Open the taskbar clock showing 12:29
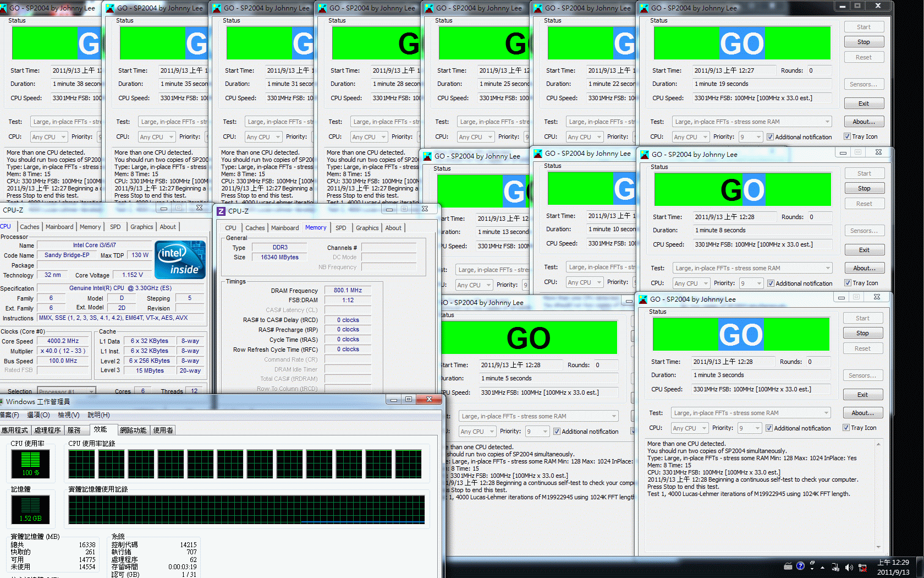 tap(893, 568)
